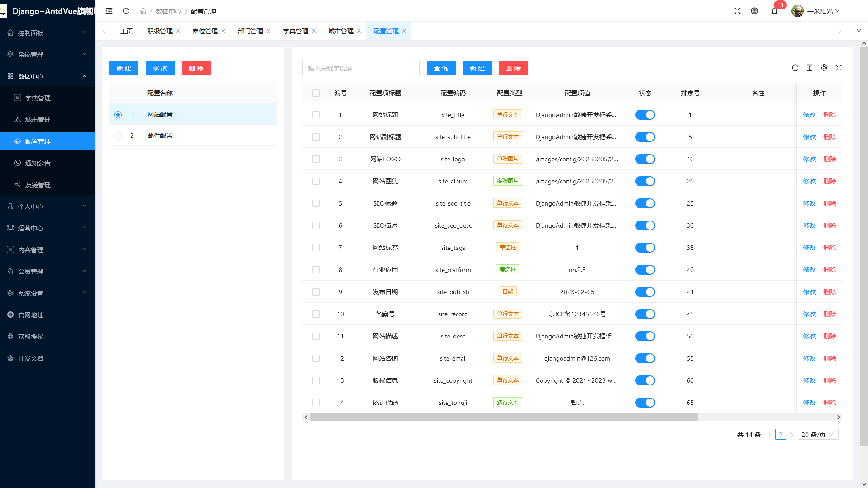This screenshot has height=488, width=868.
Task: Click the horizontal table scrollbar
Action: click(504, 417)
